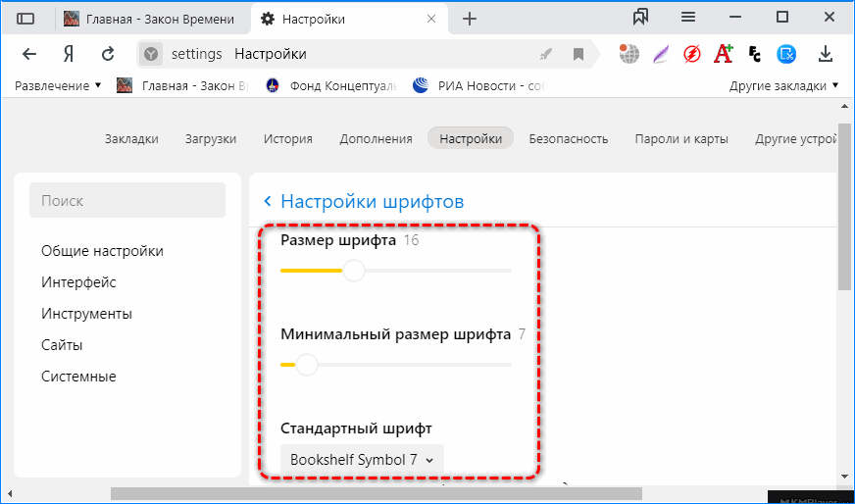Open the globe extension icon
Viewport: 855px width, 504px height.
click(x=629, y=54)
